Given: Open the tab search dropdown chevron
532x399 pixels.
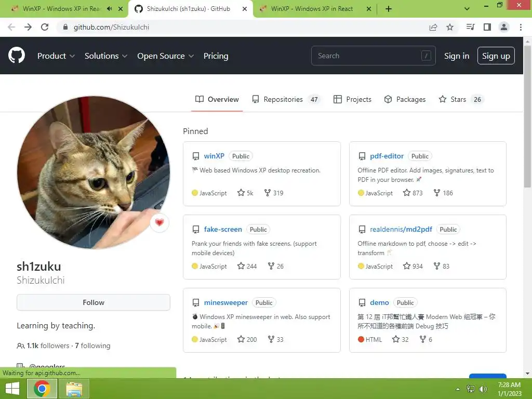Looking at the screenshot, I should [467, 9].
